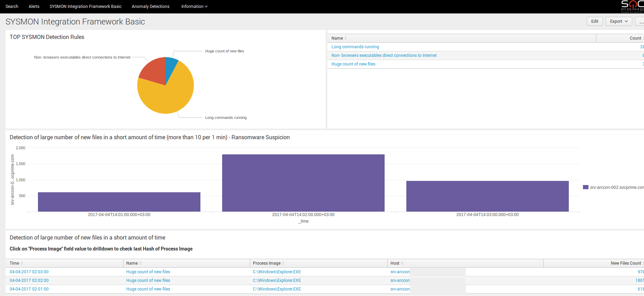
Task: Open the Information dropdown menu
Action: point(194,7)
